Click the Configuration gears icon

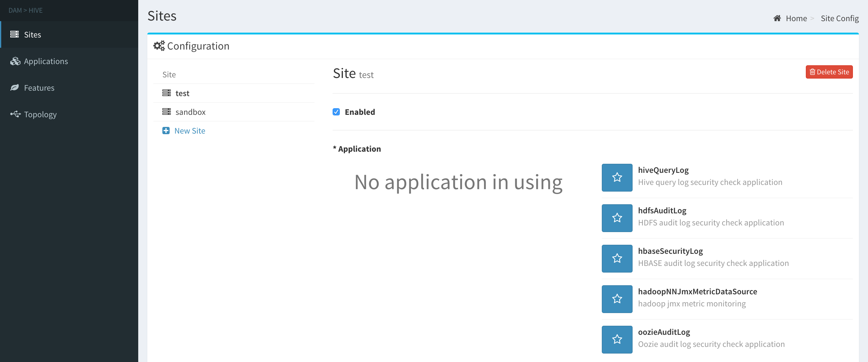click(x=159, y=46)
